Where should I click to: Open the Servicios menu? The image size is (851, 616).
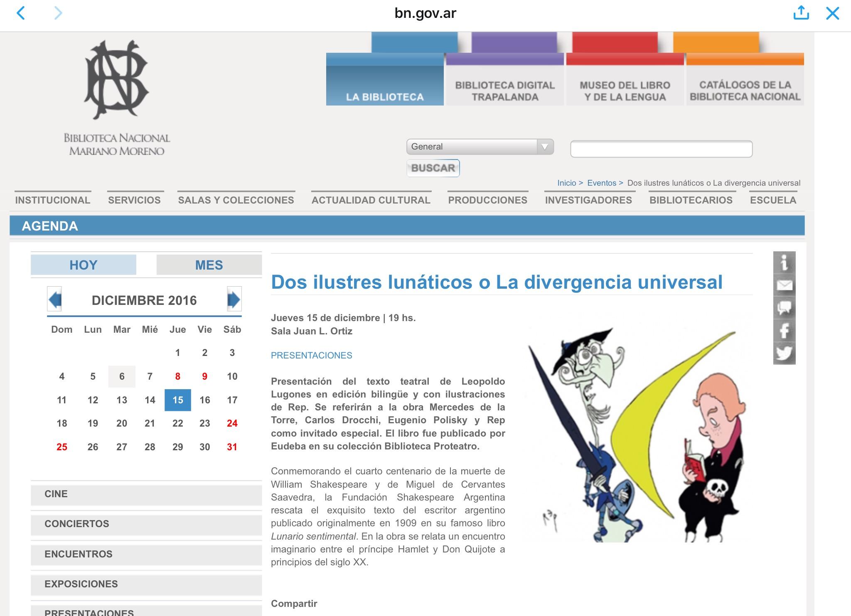135,200
